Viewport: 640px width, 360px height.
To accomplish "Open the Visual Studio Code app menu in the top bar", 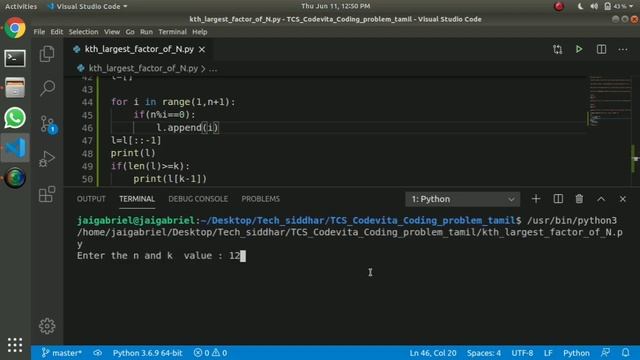I will click(x=87, y=7).
